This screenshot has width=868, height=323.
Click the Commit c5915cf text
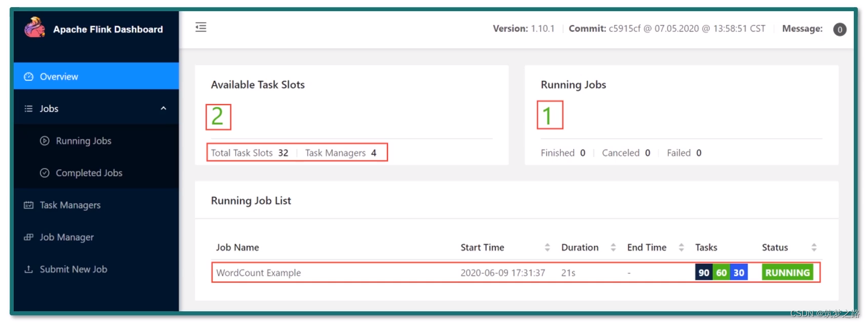(667, 29)
